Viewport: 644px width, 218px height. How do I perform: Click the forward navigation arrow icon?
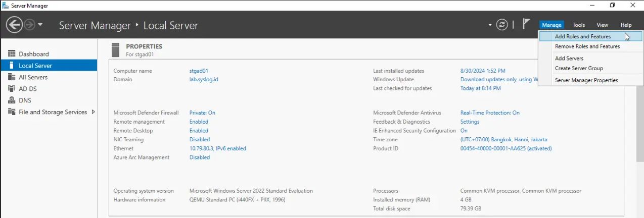click(x=29, y=25)
